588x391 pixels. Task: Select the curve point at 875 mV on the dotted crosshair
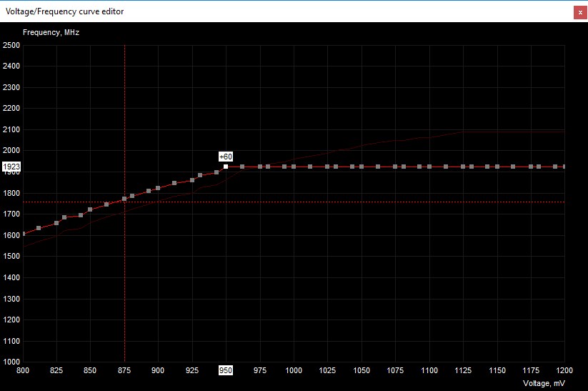(124, 199)
